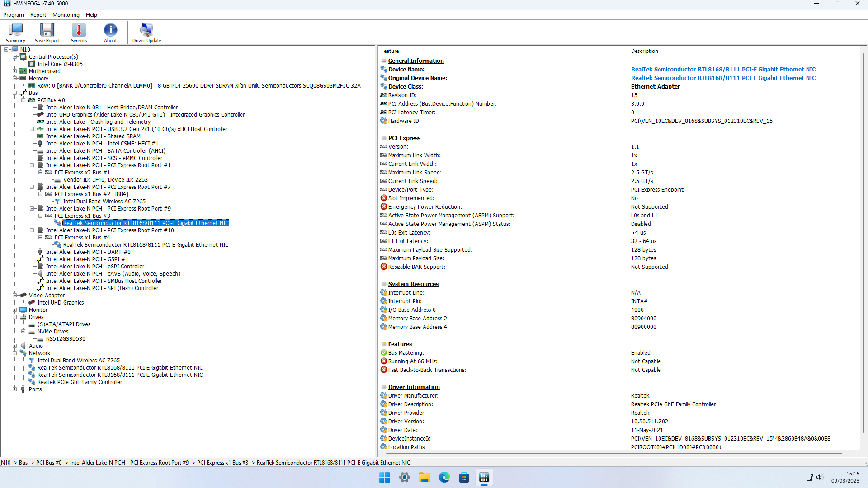This screenshot has width=868, height=488.
Task: Select the NS512GSSD530 NVMe drive
Action: coord(66,339)
